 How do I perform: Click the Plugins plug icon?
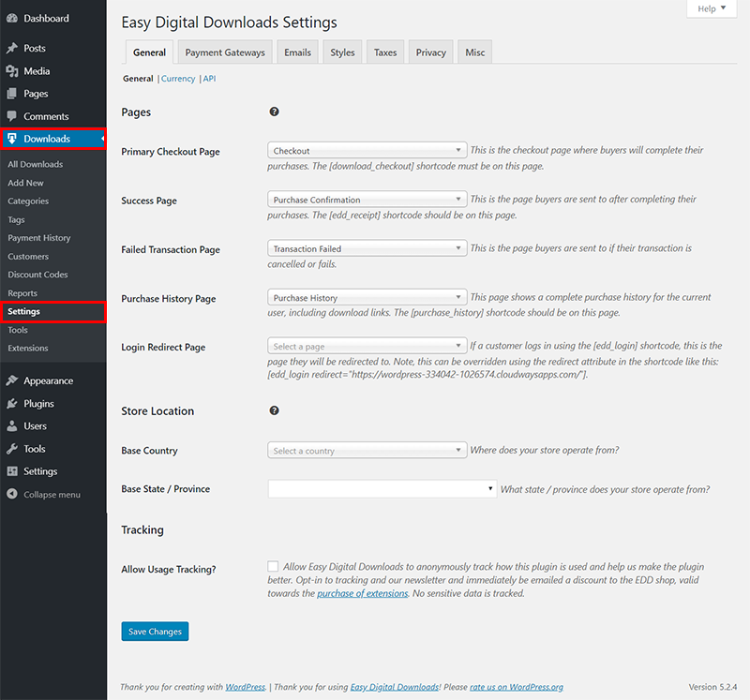coord(12,404)
